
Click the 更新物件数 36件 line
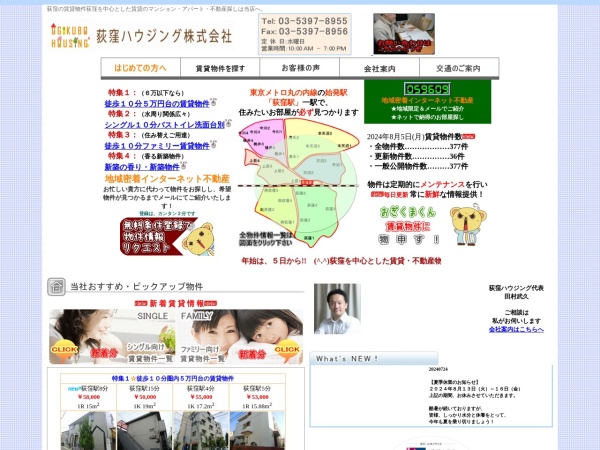[x=417, y=157]
